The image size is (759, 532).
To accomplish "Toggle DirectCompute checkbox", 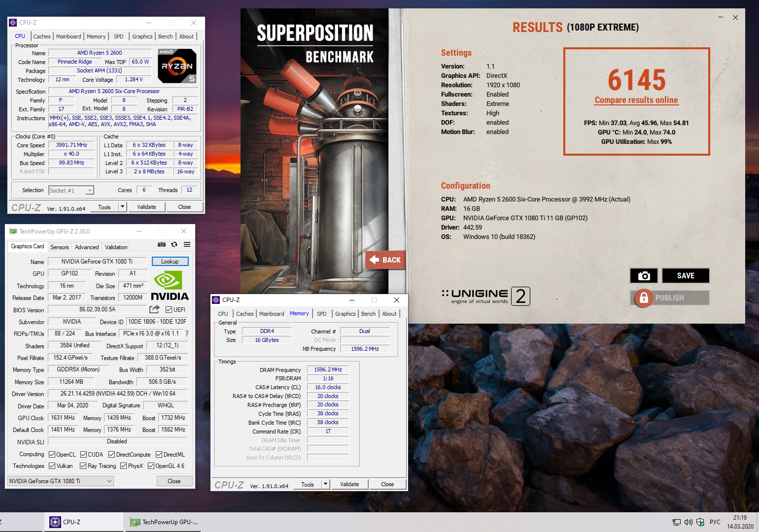I will pos(112,455).
